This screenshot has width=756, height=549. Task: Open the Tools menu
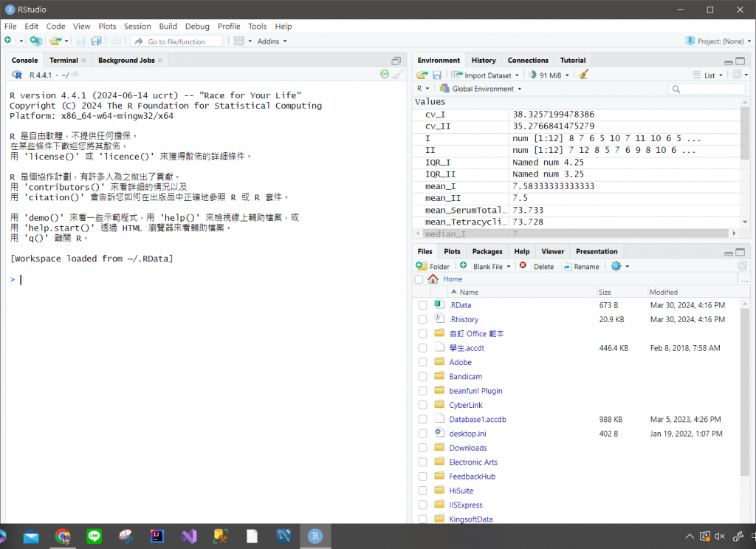[258, 27]
